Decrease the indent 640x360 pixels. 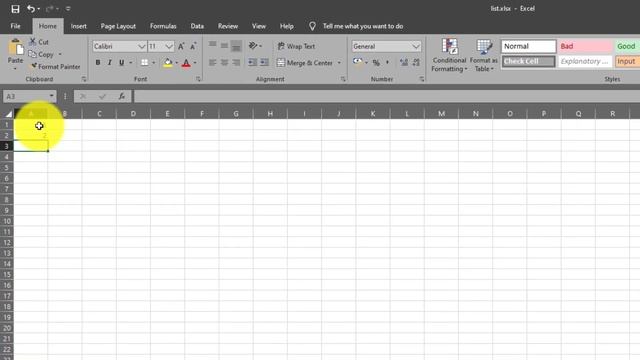click(253, 62)
